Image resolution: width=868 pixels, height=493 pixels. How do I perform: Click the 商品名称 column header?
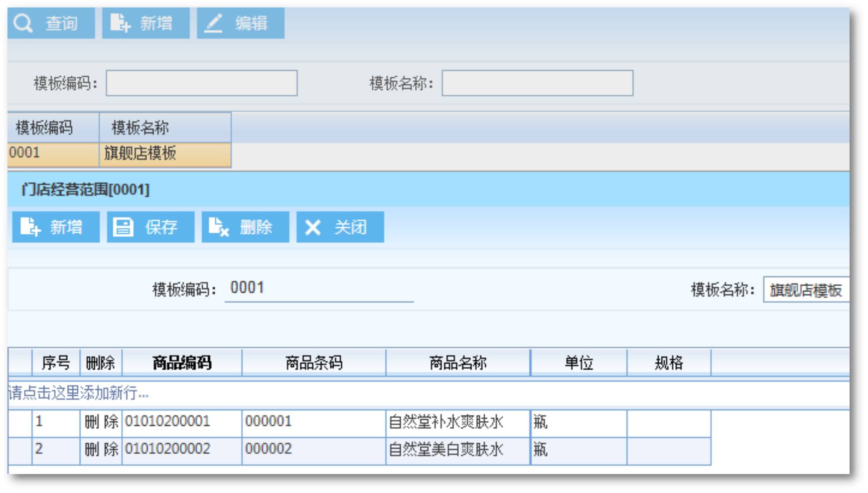pyautogui.click(x=458, y=362)
